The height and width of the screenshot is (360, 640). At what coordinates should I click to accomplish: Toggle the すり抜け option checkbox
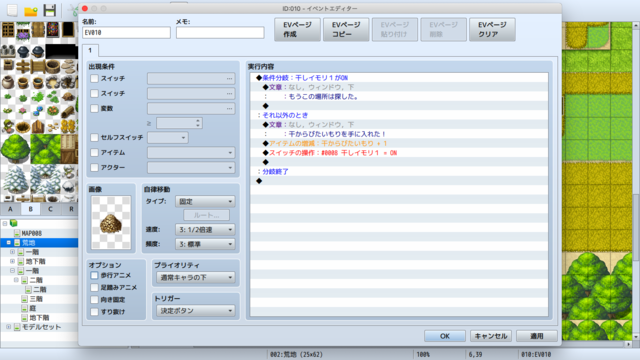pos(94,312)
